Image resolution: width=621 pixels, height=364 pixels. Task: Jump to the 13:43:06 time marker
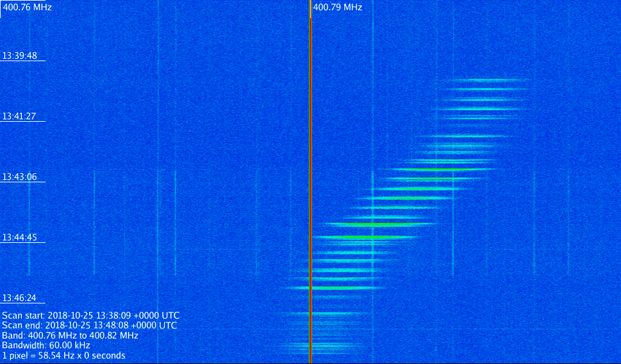[x=19, y=177]
